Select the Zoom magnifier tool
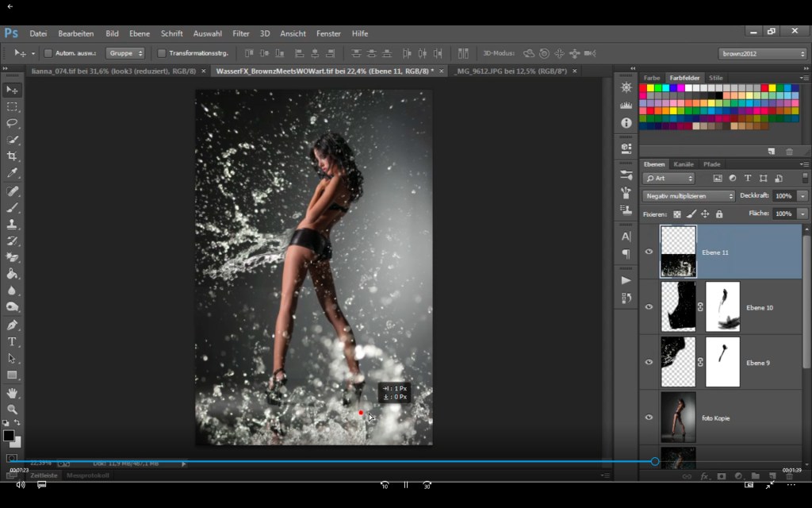Screen dimensions: 812x508 12,410
